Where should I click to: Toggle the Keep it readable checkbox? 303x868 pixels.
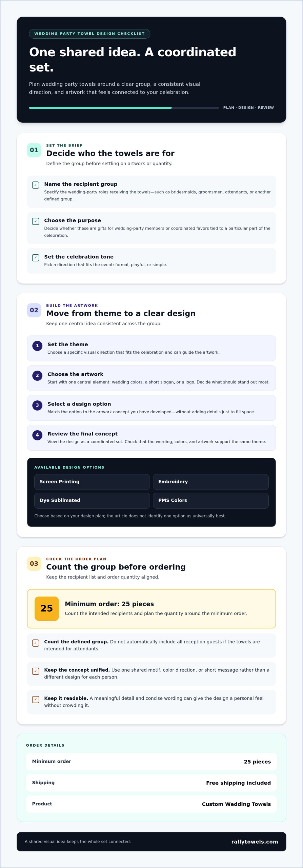(x=36, y=699)
